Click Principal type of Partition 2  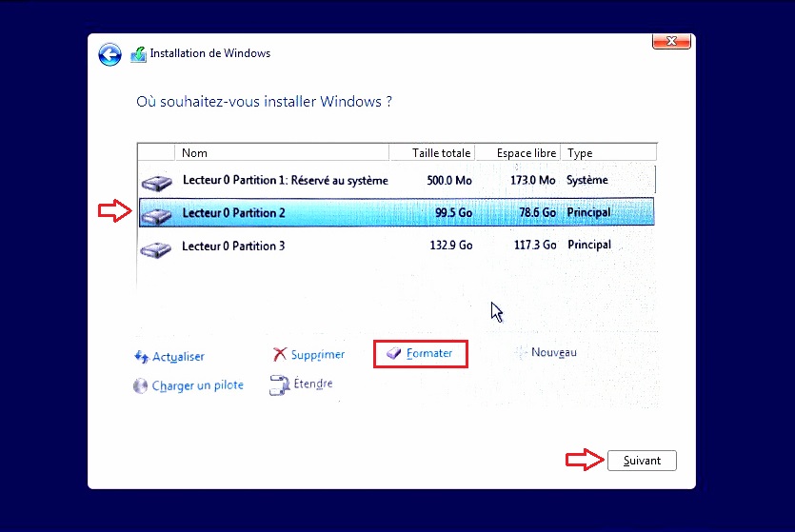[x=588, y=212]
